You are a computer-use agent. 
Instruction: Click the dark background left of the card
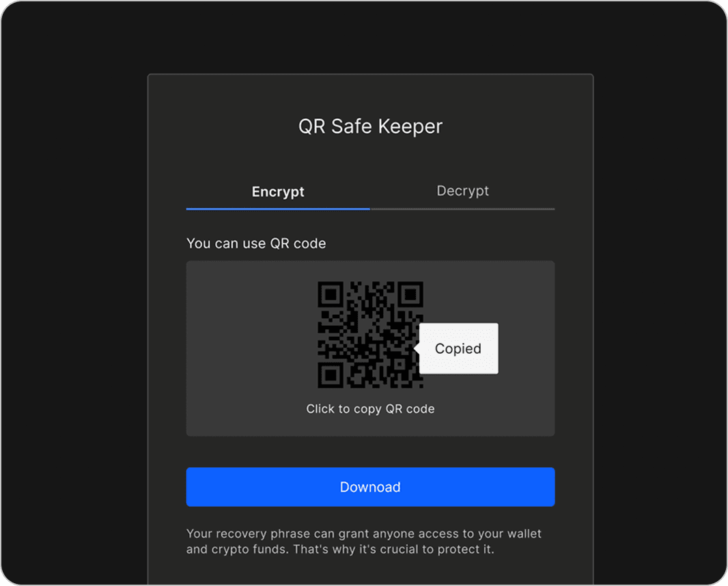point(74,307)
